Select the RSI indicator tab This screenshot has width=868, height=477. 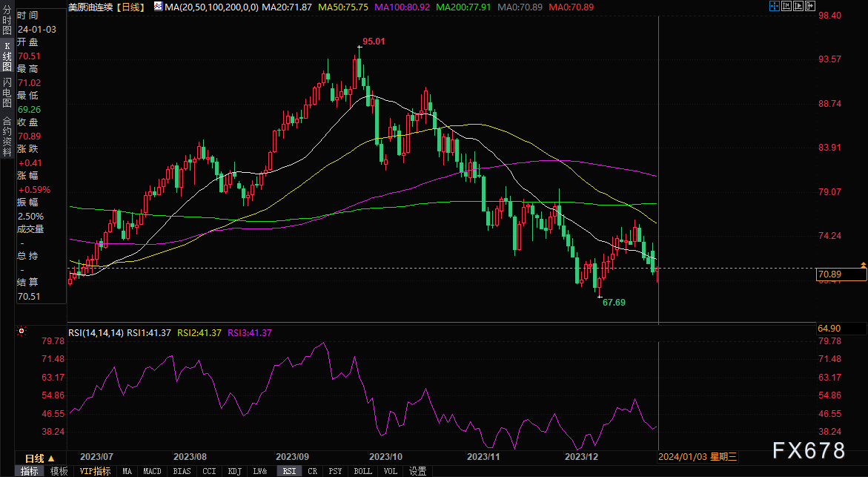pos(289,472)
